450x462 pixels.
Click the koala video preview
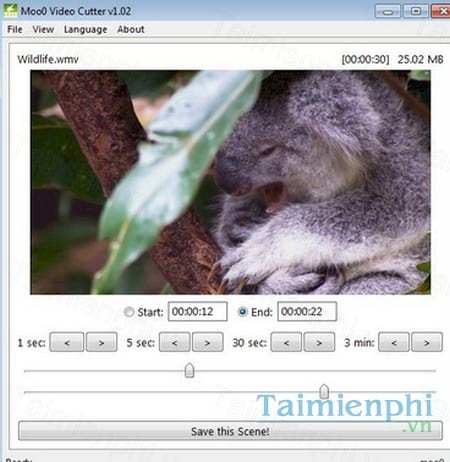[230, 182]
